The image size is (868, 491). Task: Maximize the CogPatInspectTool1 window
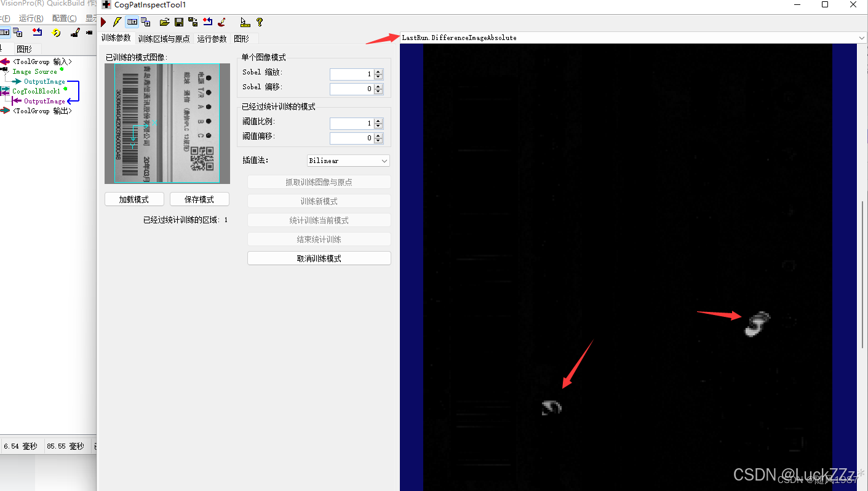825,5
